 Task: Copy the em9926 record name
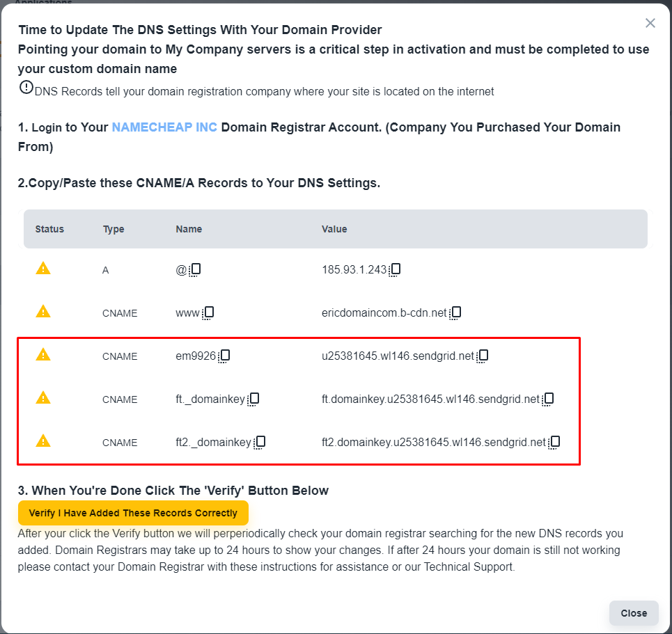[x=224, y=356]
